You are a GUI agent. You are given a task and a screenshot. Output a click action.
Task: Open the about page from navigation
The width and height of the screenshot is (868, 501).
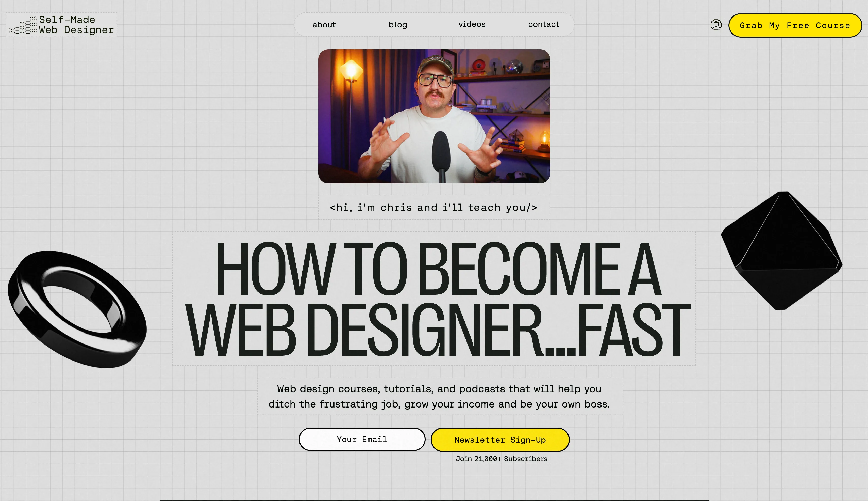[324, 25]
